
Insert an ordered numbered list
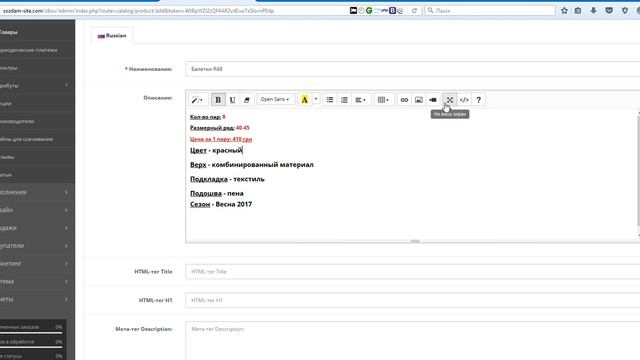coord(344,100)
